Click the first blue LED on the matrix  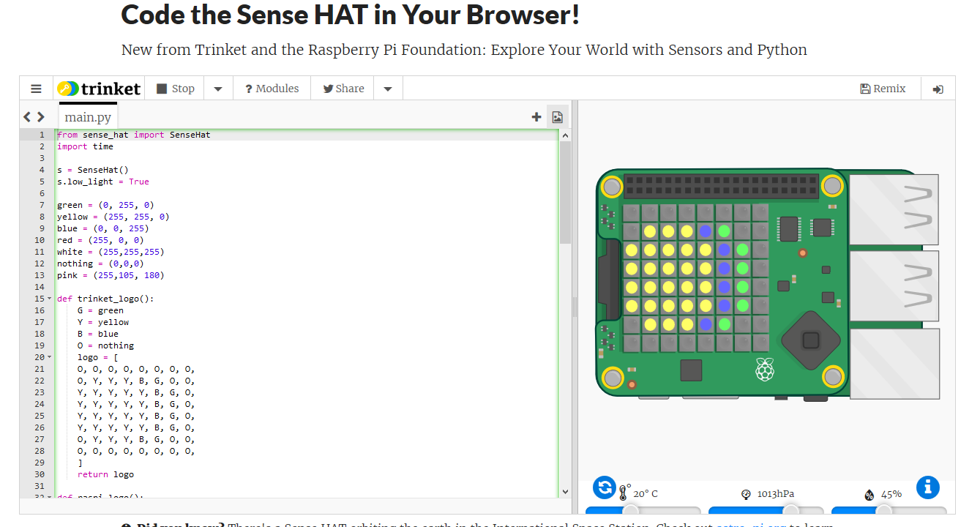coord(706,231)
